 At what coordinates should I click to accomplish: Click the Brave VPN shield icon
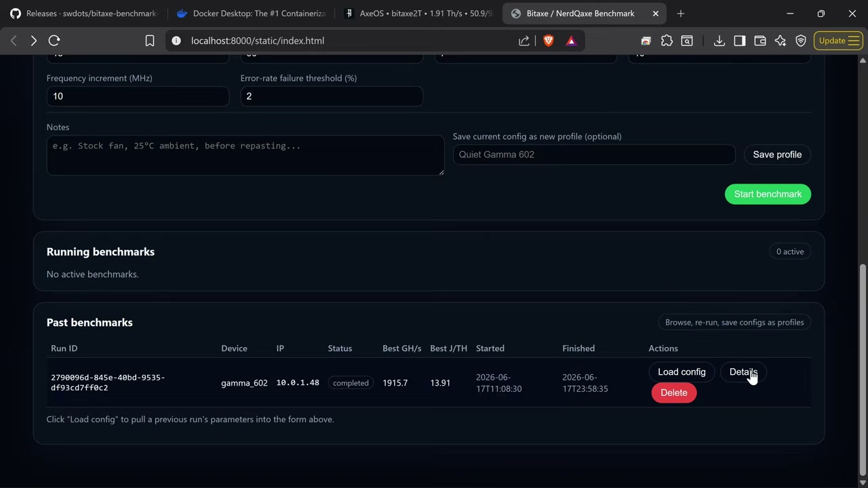(801, 41)
